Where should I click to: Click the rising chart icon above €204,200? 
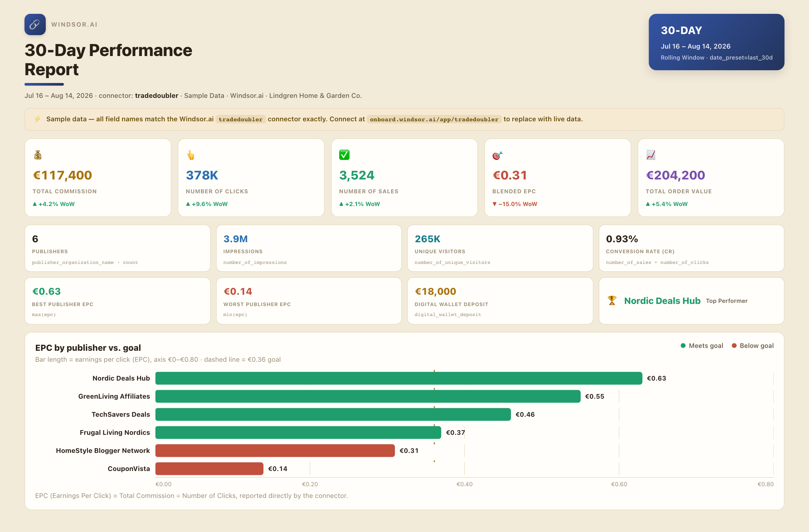pyautogui.click(x=651, y=155)
